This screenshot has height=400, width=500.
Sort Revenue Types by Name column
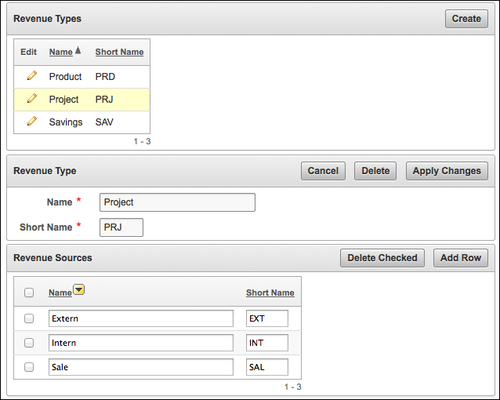[x=61, y=52]
